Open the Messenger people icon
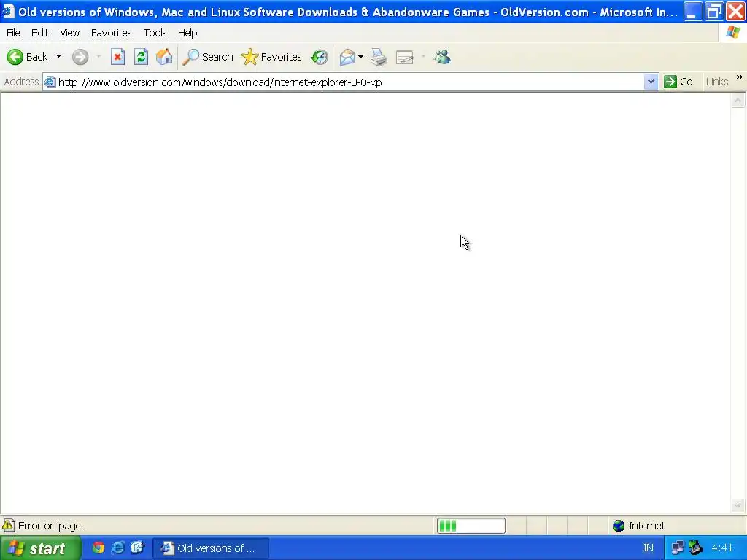 [x=442, y=57]
